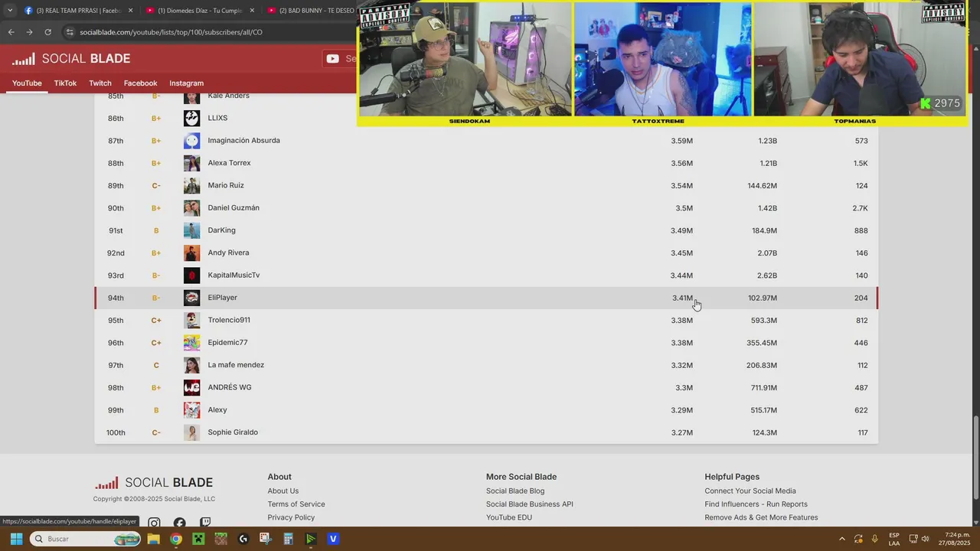Click the KapitalMusicTv avatar
Screen dimensions: 980x551
[191, 275]
